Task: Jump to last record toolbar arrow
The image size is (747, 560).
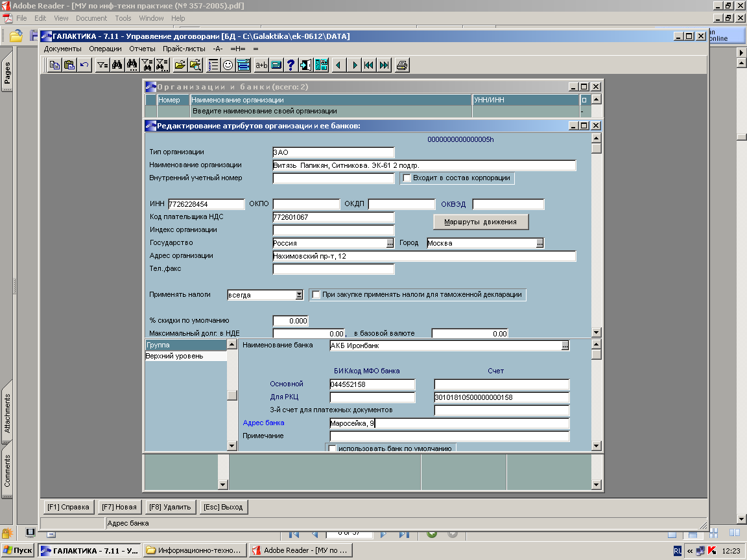Action: point(385,65)
